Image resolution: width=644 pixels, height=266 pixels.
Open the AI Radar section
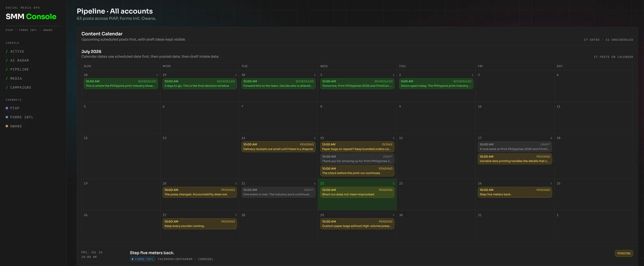[17, 61]
